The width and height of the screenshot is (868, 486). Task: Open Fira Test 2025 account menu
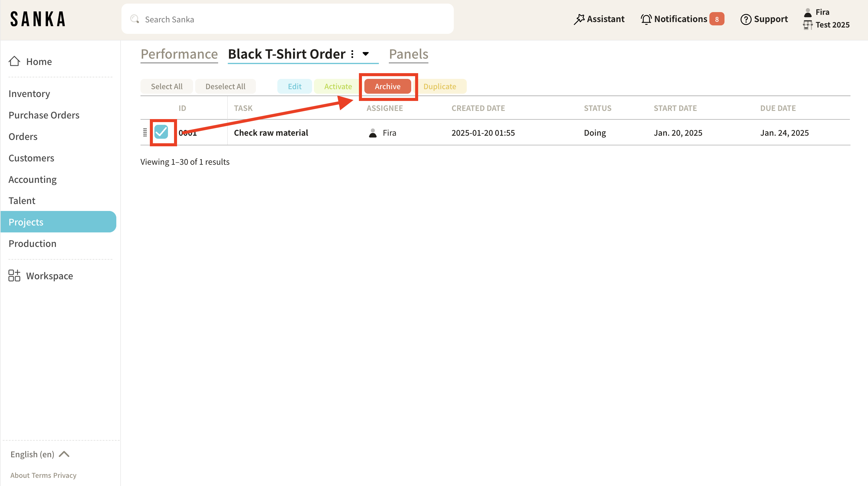[826, 18]
